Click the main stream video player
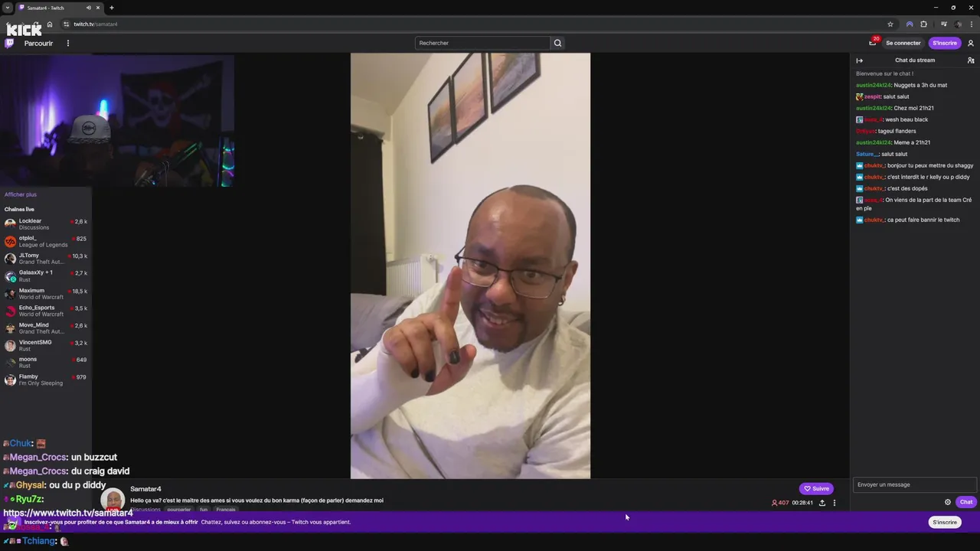This screenshot has height=551, width=980. 470,266
